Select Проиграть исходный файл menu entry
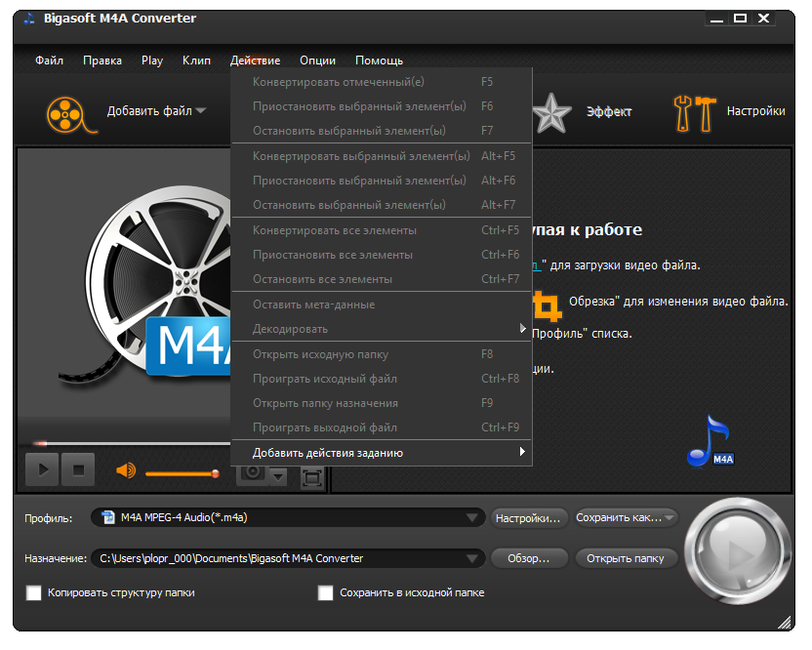 coord(382,379)
